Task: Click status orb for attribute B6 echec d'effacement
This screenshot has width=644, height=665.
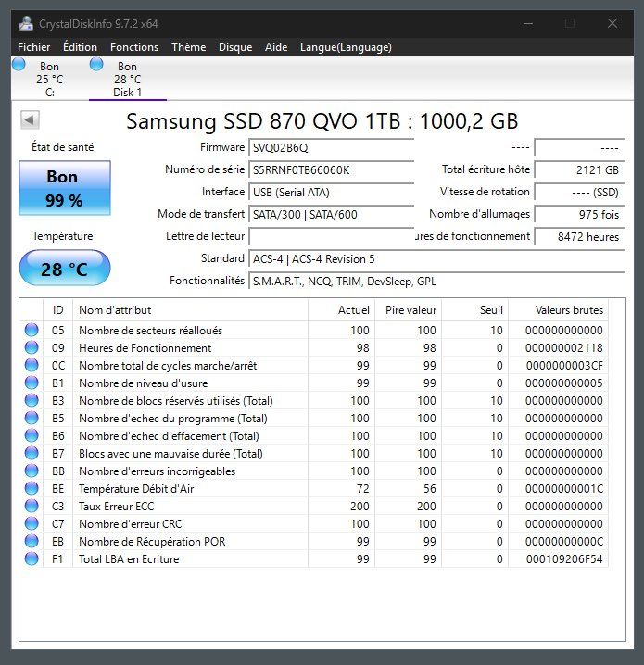Action: pos(32,435)
